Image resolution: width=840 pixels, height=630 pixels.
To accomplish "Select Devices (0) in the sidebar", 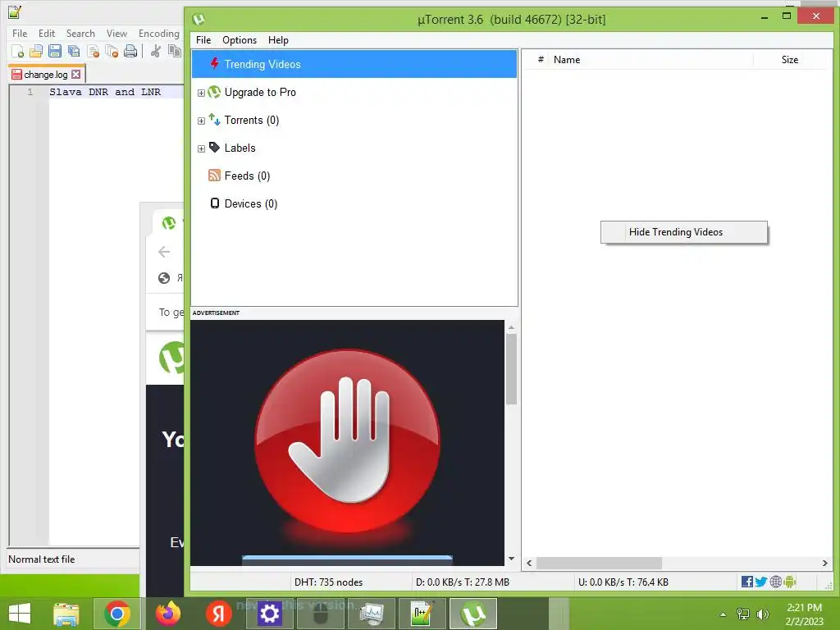I will (251, 203).
